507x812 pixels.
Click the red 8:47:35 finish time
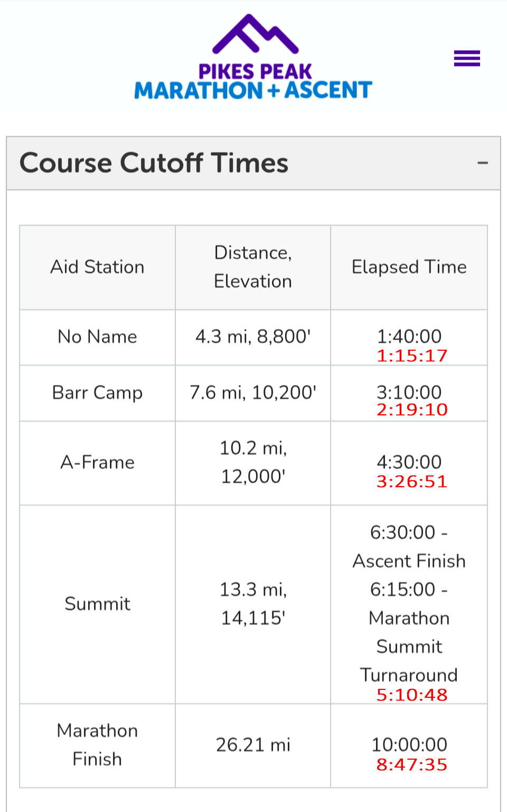(412, 765)
